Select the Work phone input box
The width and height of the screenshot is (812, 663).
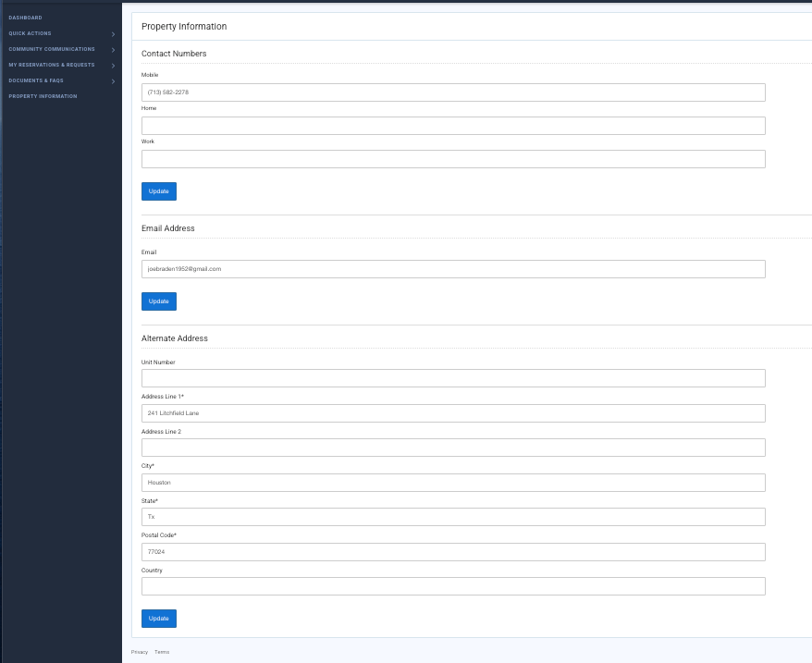pos(453,159)
